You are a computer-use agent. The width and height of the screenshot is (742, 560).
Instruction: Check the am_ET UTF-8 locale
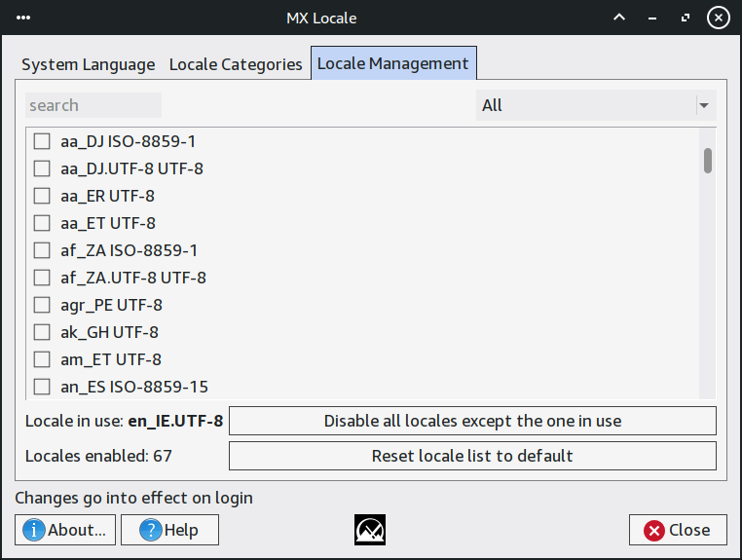(x=42, y=359)
